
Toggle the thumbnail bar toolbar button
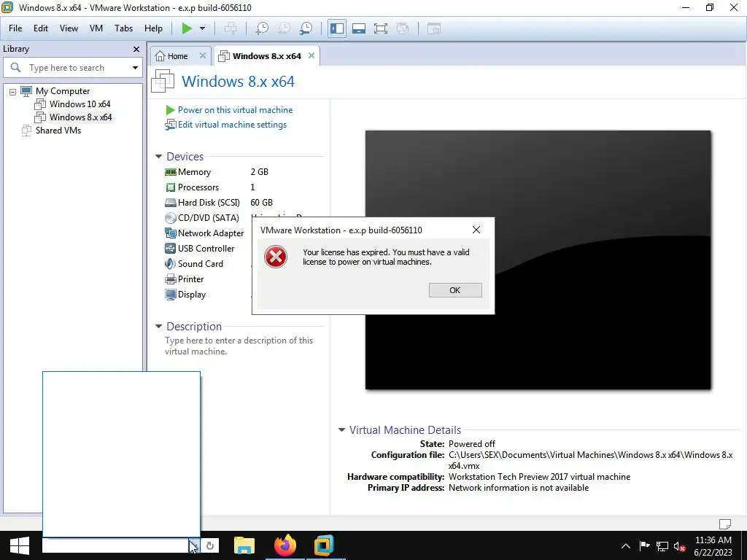359,28
